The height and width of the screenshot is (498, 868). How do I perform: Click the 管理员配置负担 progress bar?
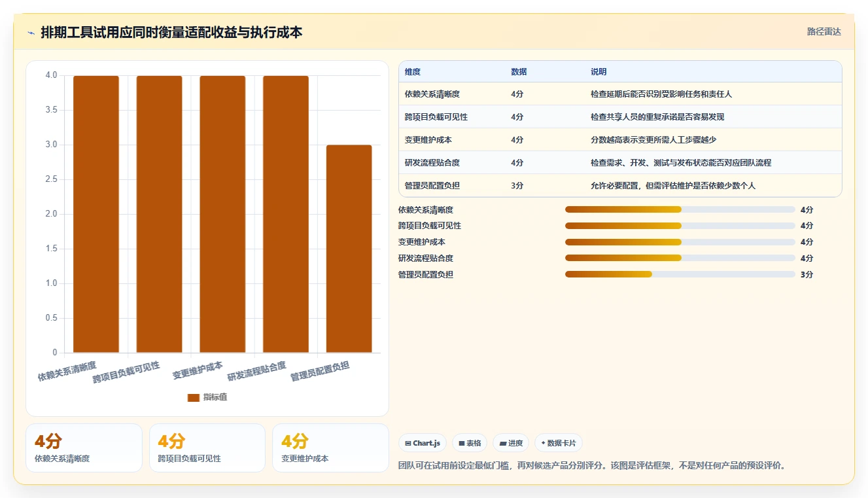coord(680,275)
